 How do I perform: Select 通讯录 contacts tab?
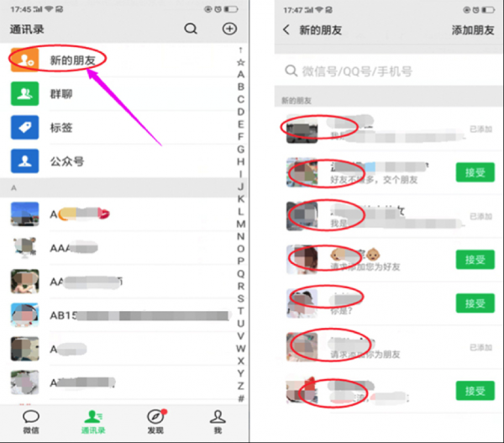[x=93, y=422]
